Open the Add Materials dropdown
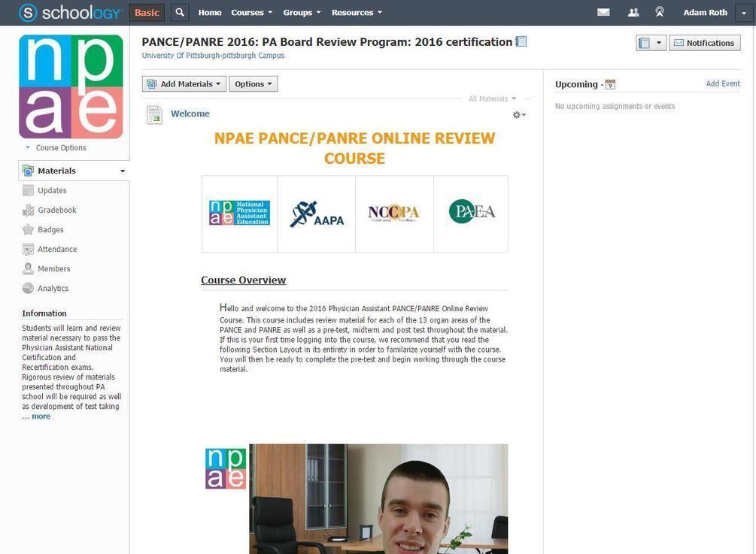 click(x=184, y=84)
